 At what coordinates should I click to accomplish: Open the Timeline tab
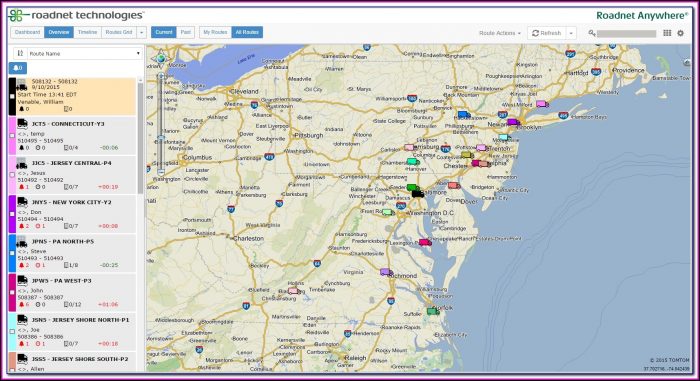88,32
